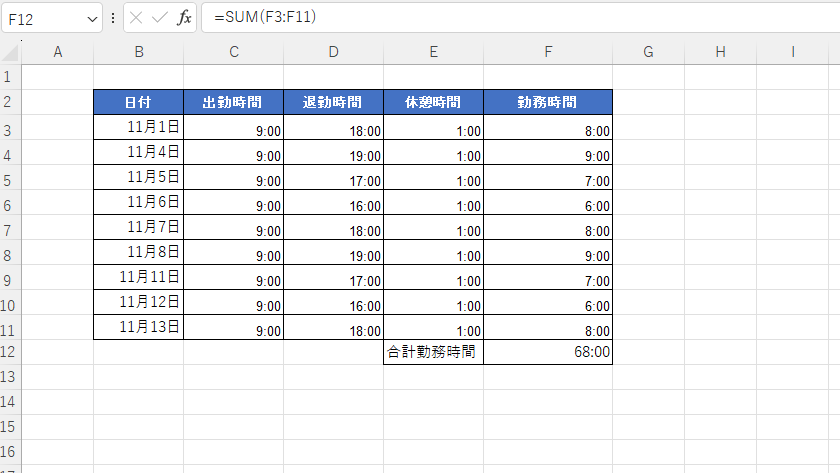The width and height of the screenshot is (840, 473).
Task: Select 1:00 break time for 11月7日
Action: 433,227
